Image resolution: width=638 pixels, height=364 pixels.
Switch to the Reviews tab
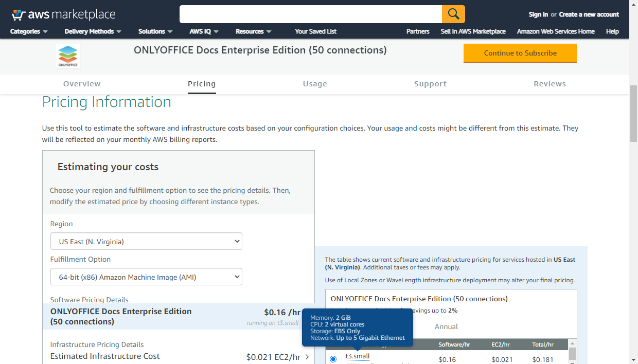pos(550,84)
